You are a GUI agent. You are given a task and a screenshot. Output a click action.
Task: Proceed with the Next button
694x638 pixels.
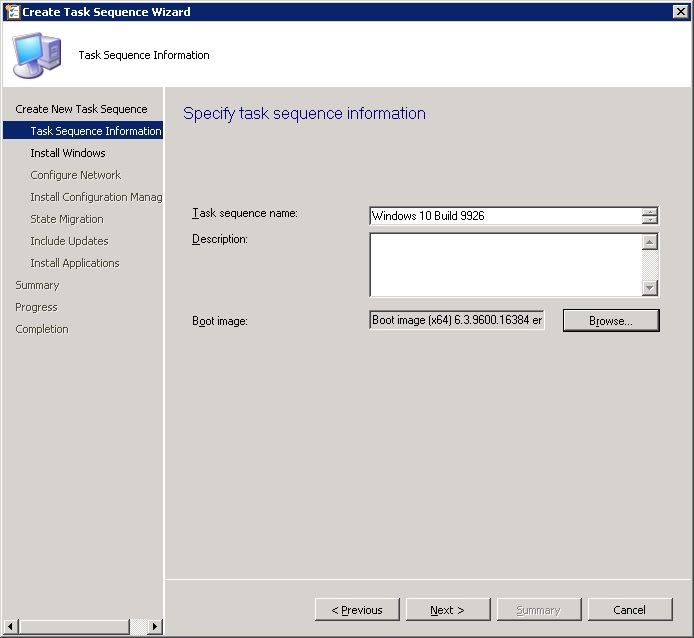click(x=447, y=610)
